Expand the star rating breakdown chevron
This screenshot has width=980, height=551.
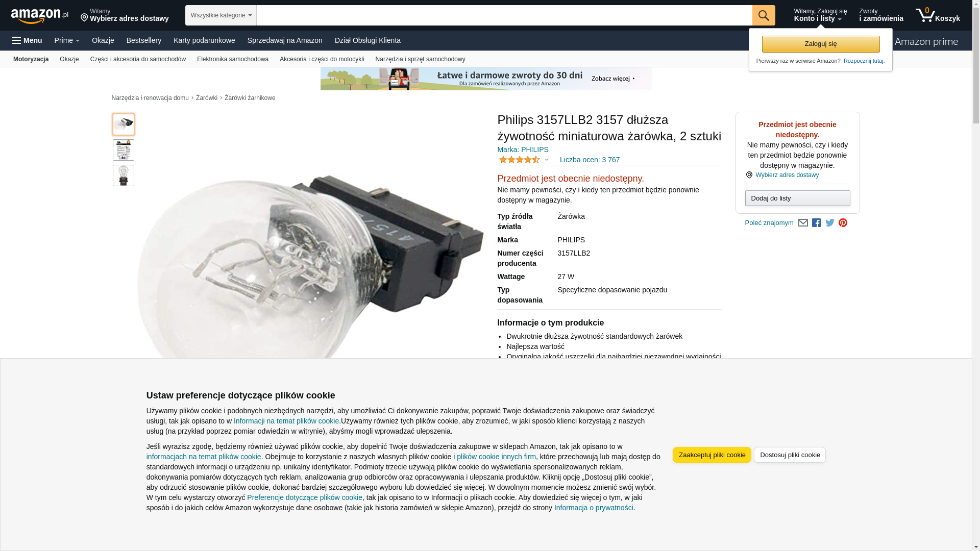(547, 160)
